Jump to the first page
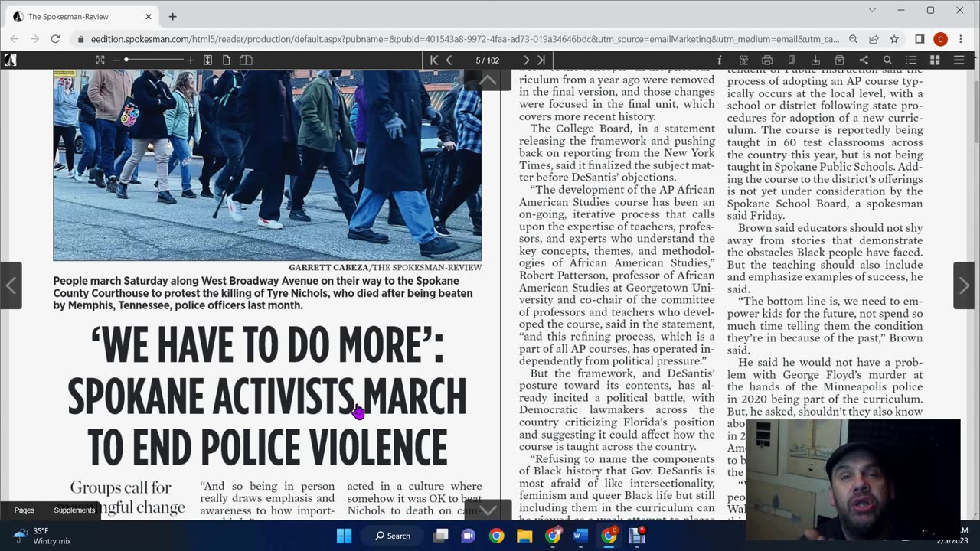The height and width of the screenshot is (551, 980). click(x=434, y=60)
